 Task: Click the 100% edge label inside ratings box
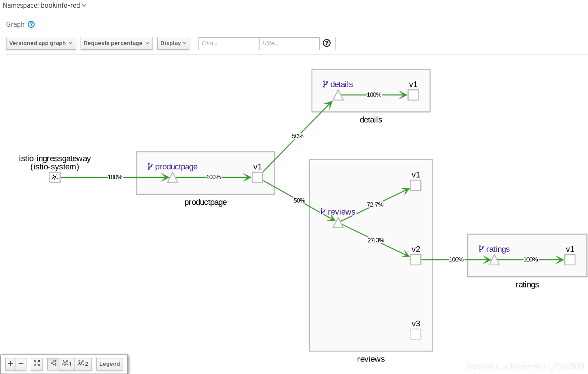coord(531,260)
